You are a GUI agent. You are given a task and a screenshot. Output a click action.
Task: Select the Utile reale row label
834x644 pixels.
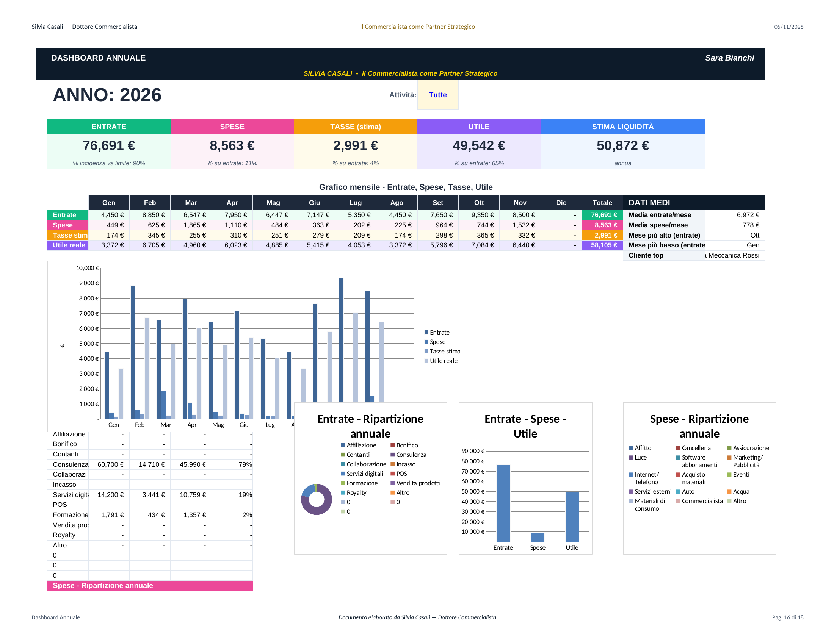coord(67,245)
